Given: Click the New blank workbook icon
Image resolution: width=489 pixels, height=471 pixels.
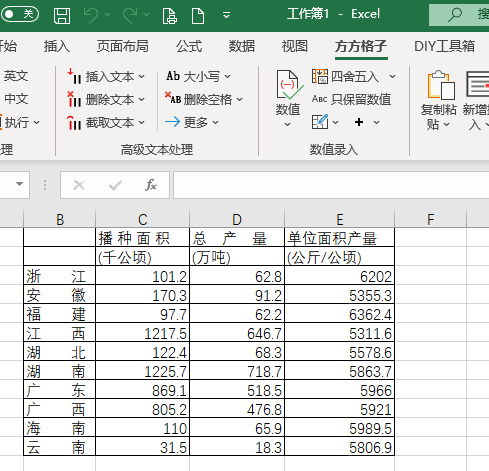Looking at the screenshot, I should [x=198, y=16].
